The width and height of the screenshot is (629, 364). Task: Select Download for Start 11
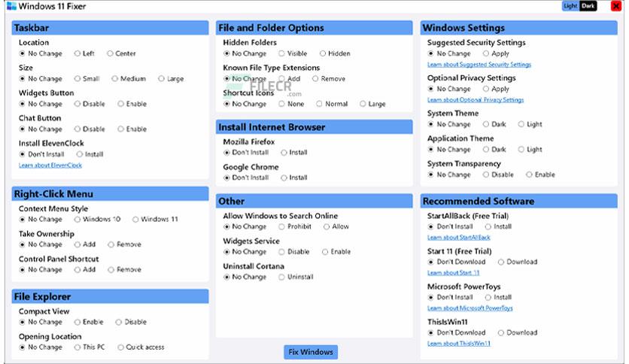click(518, 262)
